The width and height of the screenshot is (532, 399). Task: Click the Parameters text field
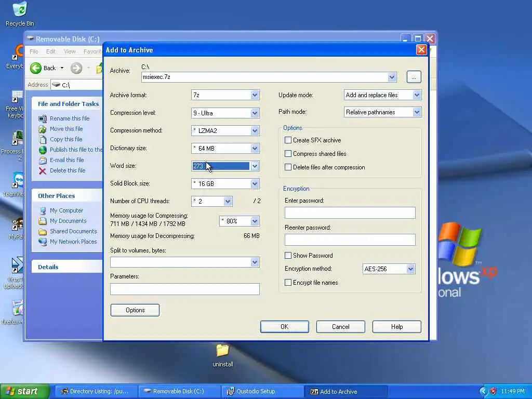pyautogui.click(x=185, y=289)
